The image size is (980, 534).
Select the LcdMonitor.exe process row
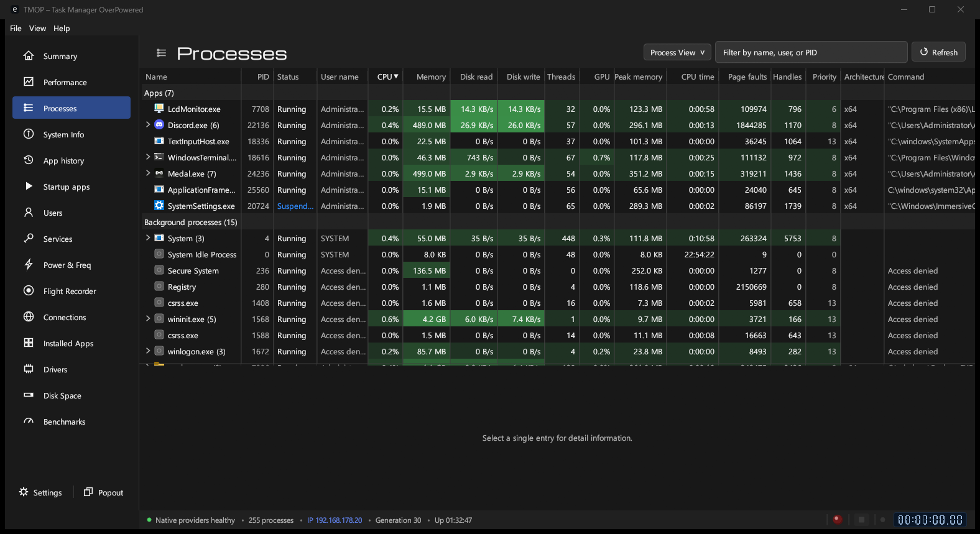(557, 109)
